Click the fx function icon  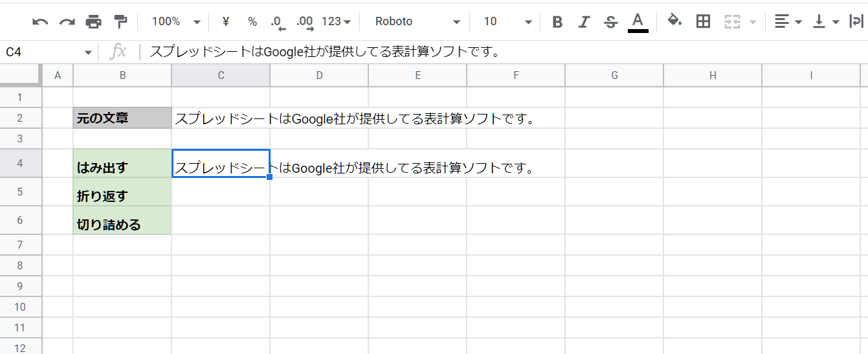[x=118, y=52]
